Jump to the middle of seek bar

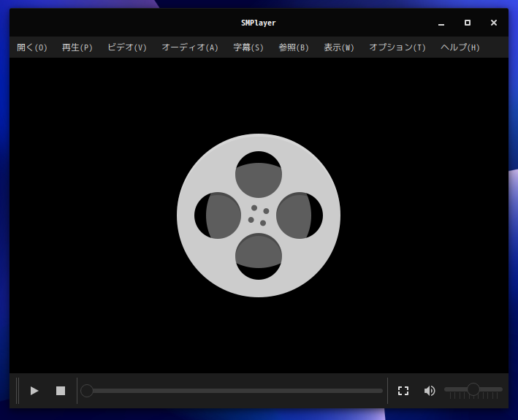[232, 391]
